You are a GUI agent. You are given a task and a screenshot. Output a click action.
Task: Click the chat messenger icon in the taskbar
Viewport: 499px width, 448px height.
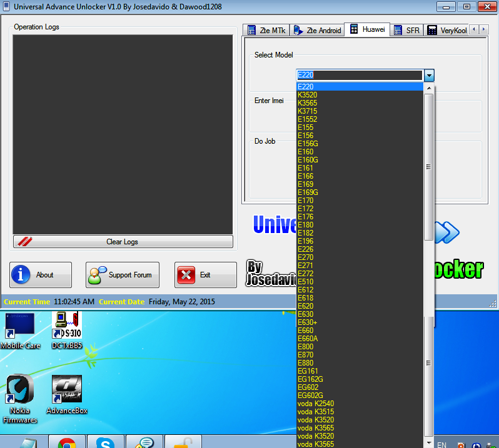(x=144, y=442)
